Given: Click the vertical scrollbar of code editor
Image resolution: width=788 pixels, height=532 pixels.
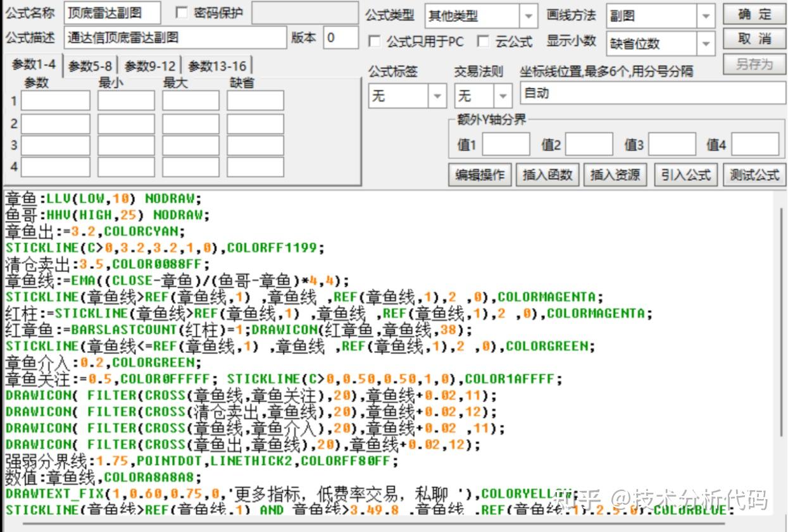Looking at the screenshot, I should click(782, 323).
